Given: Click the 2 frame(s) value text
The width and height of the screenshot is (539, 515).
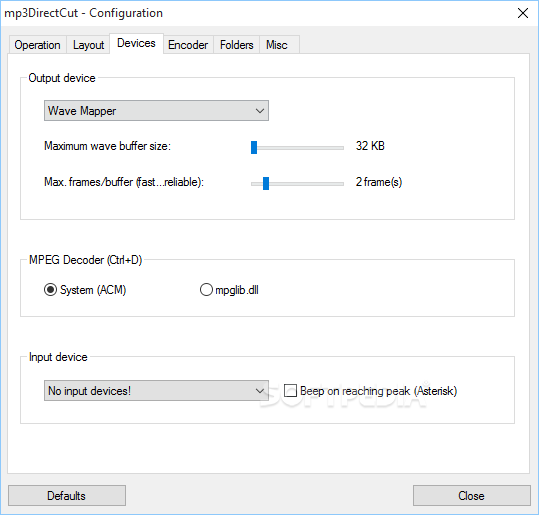Looking at the screenshot, I should pos(379,182).
